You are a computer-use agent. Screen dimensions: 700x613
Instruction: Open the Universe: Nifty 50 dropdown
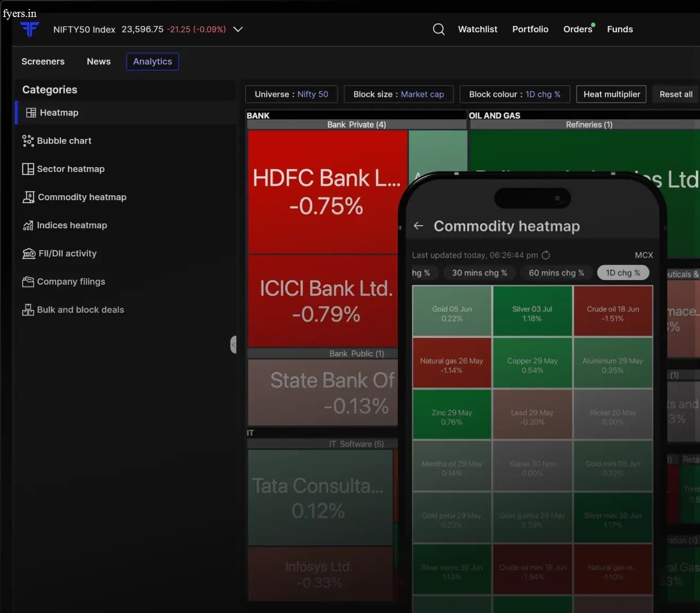[291, 94]
